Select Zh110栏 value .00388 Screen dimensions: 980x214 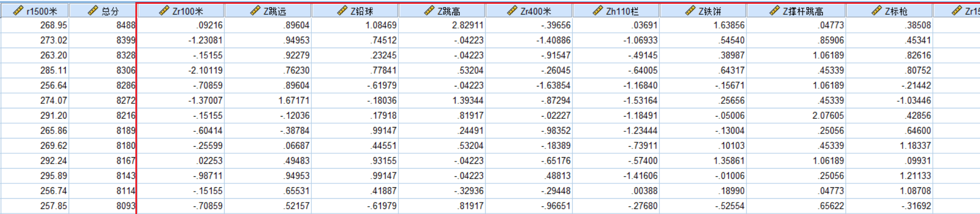616,191
